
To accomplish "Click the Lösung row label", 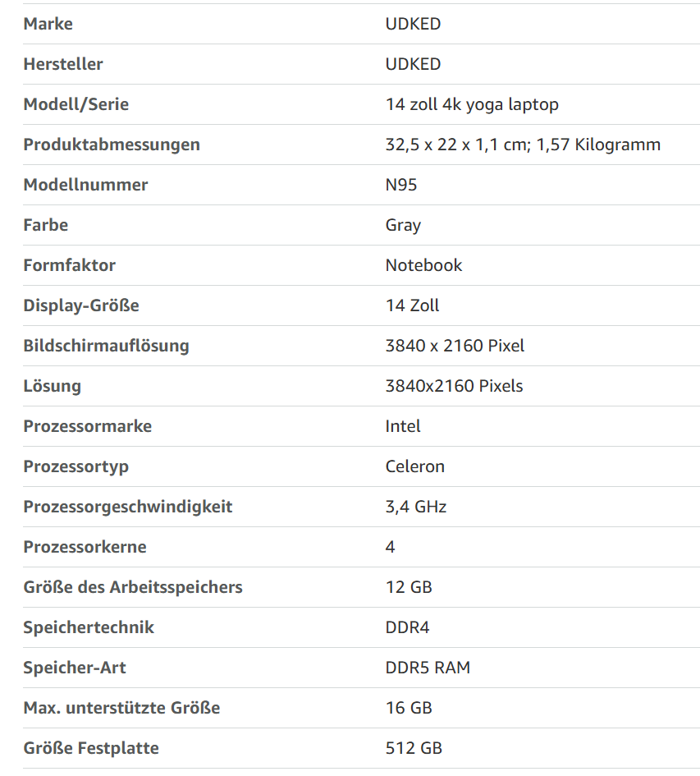I will tap(52, 386).
